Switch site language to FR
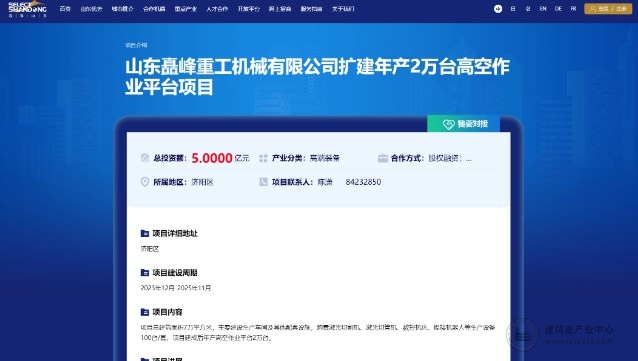The width and height of the screenshot is (638, 361). (x=573, y=9)
